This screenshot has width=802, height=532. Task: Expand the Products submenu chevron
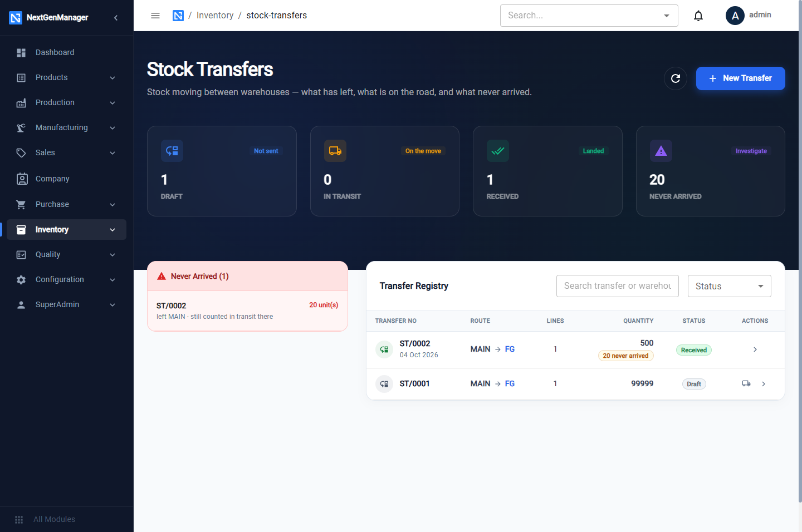coord(113,78)
